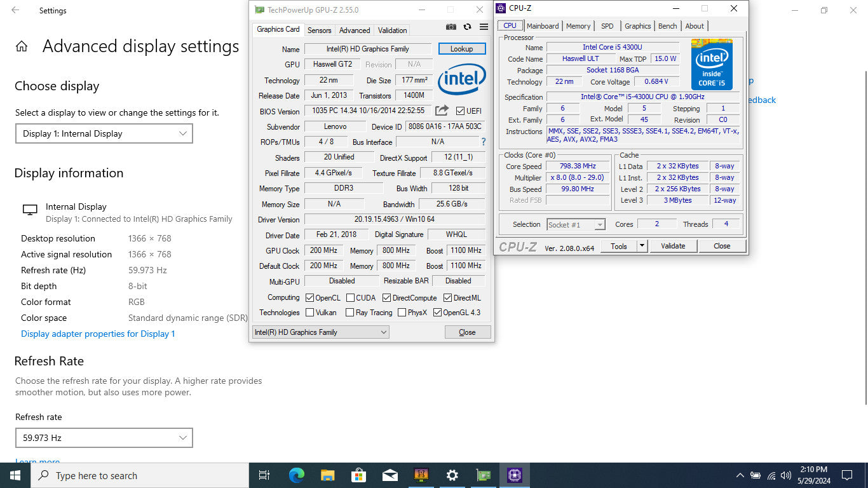
Task: Click the BIOS export share icon
Action: point(442,111)
